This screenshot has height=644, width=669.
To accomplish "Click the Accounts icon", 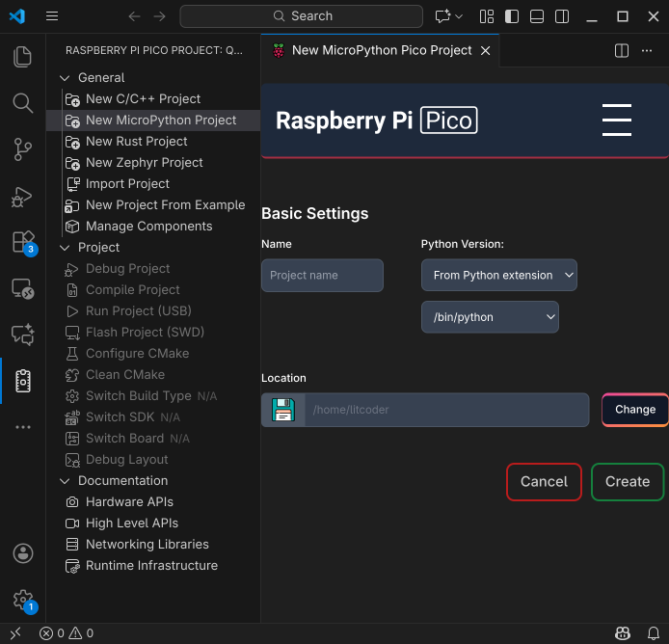I will (23, 553).
